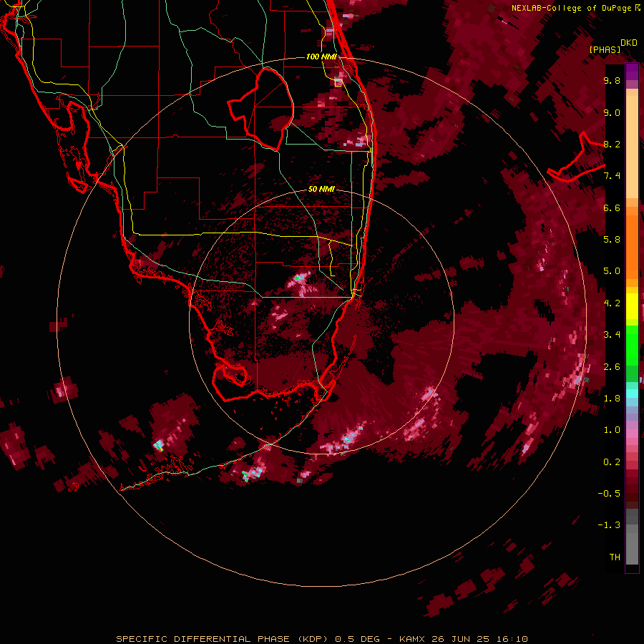Select the 1.8 scale value
The width and height of the screenshot is (644, 644).
[612, 399]
